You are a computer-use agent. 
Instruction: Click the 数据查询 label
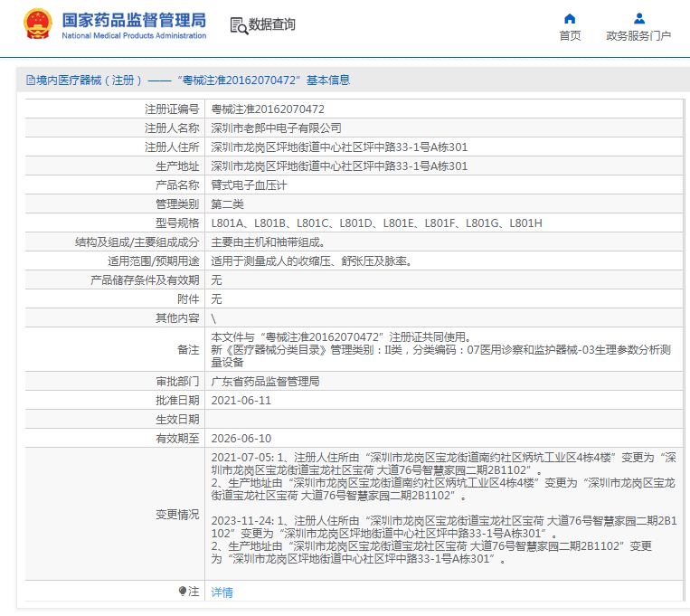[x=271, y=24]
